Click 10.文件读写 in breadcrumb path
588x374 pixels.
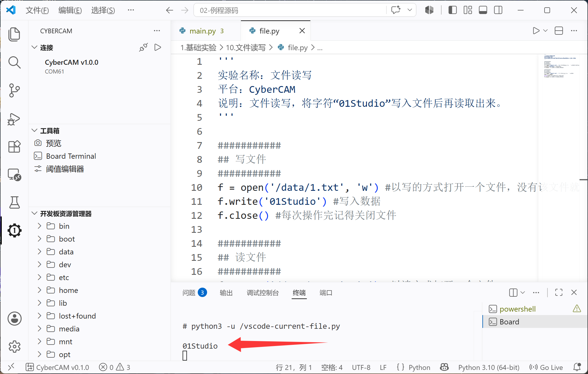click(246, 47)
